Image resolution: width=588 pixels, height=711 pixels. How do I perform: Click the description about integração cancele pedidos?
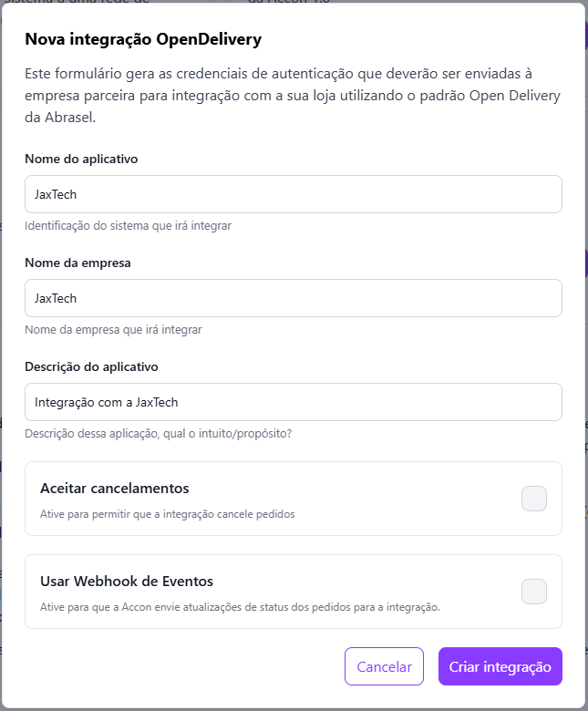pos(168,514)
